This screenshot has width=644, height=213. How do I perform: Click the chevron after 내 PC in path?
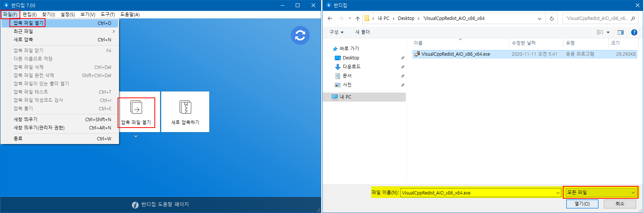coord(393,18)
